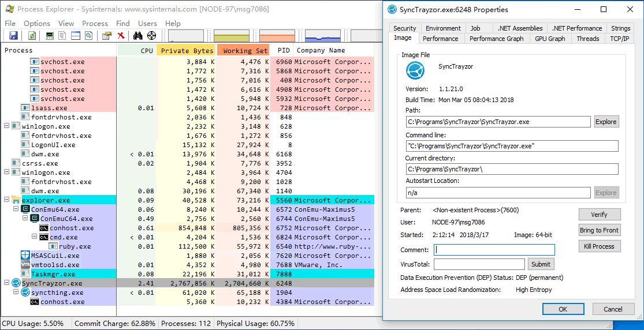Open the Environment tab

click(x=443, y=28)
